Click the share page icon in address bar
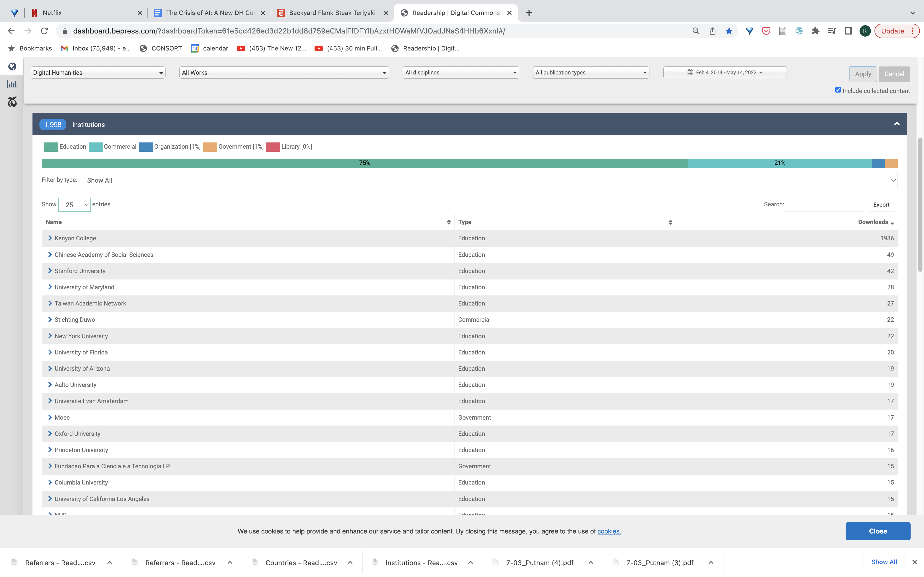924x577 pixels. pos(713,31)
